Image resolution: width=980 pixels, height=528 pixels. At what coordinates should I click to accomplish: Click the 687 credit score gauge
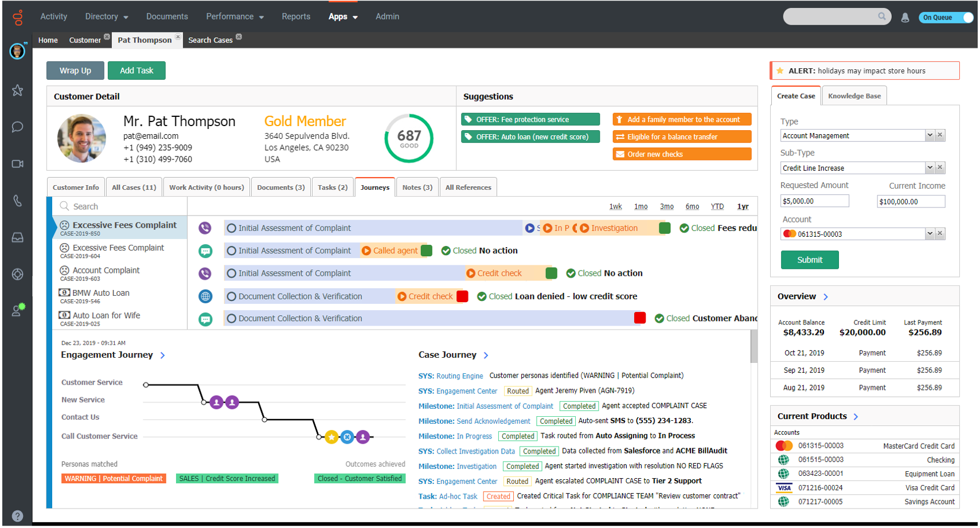coord(409,138)
